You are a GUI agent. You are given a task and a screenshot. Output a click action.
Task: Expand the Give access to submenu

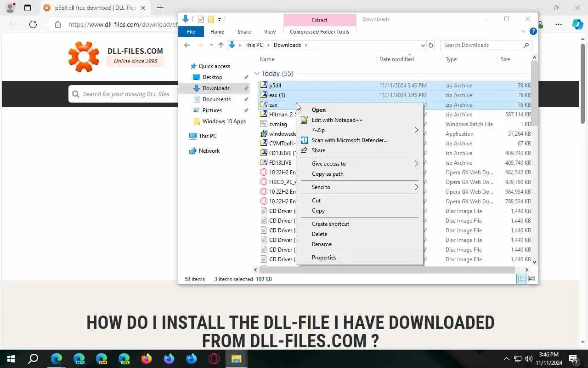(x=360, y=164)
